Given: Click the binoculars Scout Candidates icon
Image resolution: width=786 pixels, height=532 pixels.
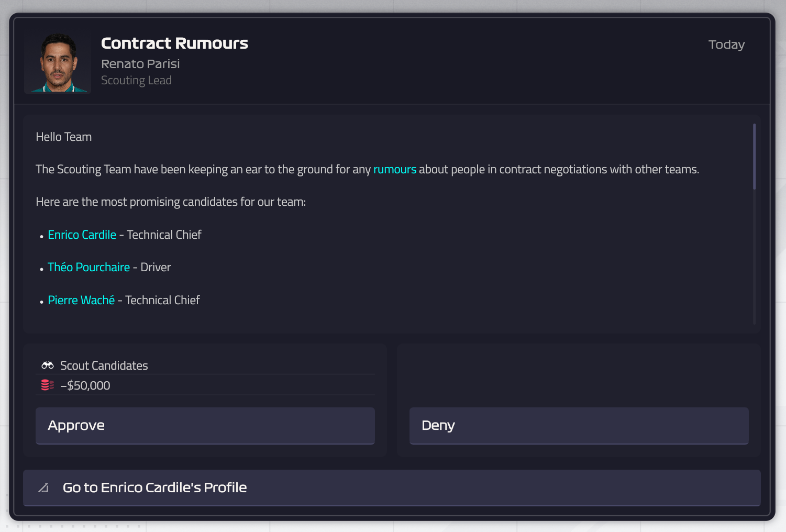Looking at the screenshot, I should (x=48, y=365).
